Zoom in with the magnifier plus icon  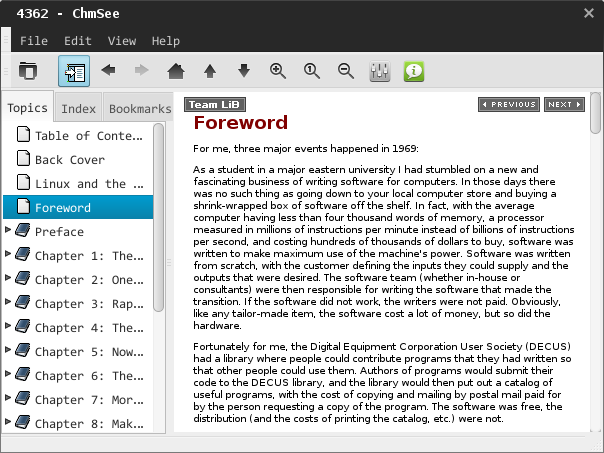(278, 71)
